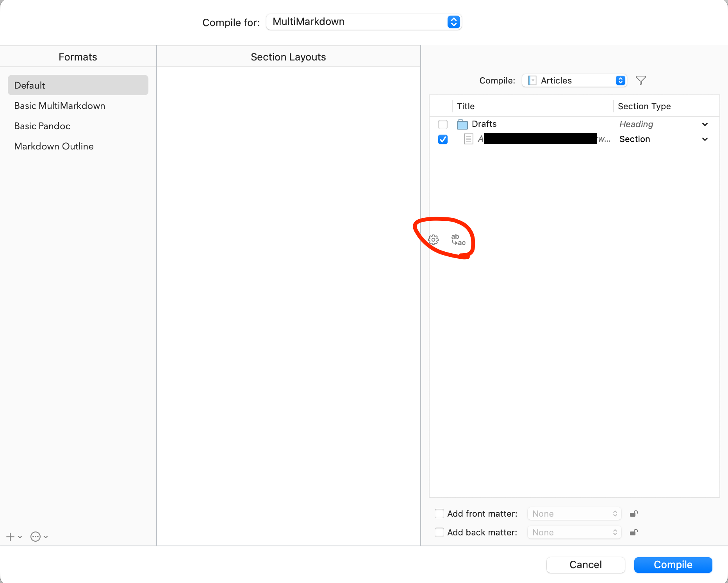Viewport: 728px width, 583px height.
Task: Select the Basic Pandoc format
Action: pyautogui.click(x=78, y=126)
